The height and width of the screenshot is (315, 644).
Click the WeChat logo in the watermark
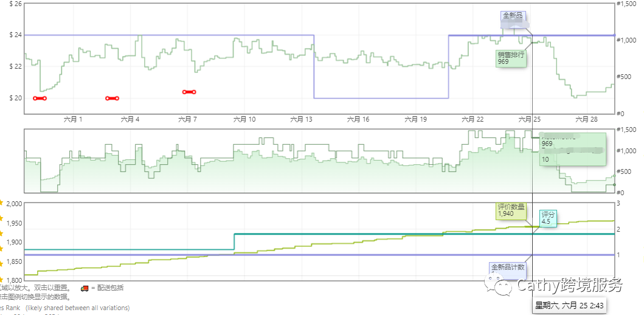point(503,285)
